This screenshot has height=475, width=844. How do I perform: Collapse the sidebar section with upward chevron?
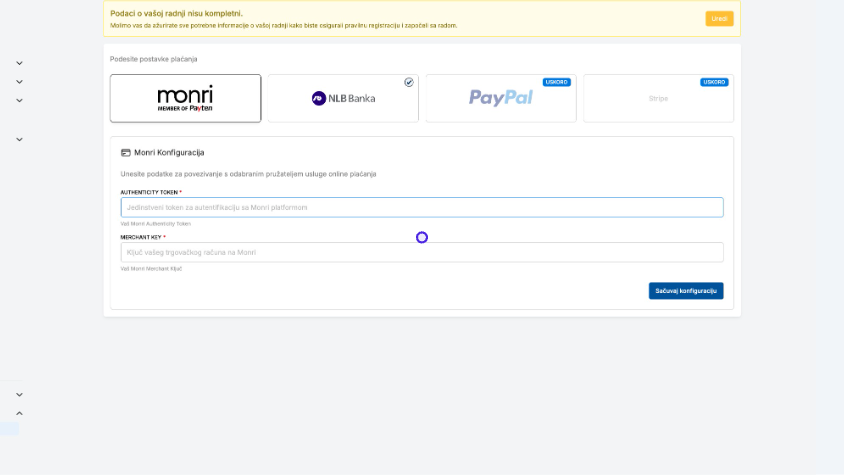coord(19,414)
